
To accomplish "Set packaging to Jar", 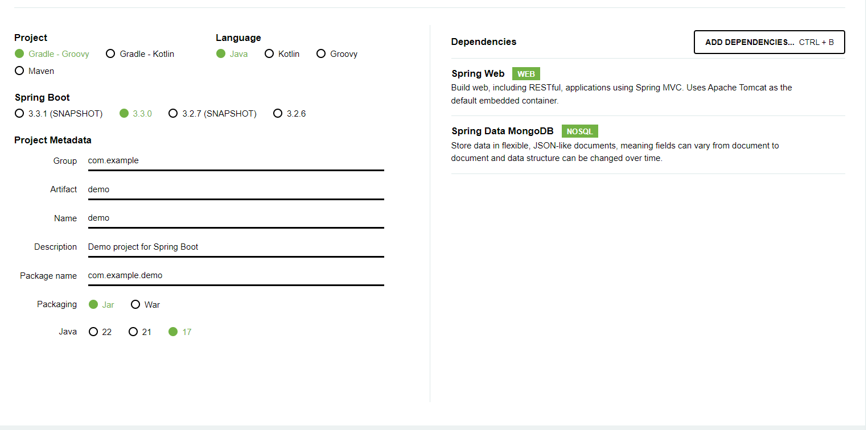I will (x=102, y=305).
